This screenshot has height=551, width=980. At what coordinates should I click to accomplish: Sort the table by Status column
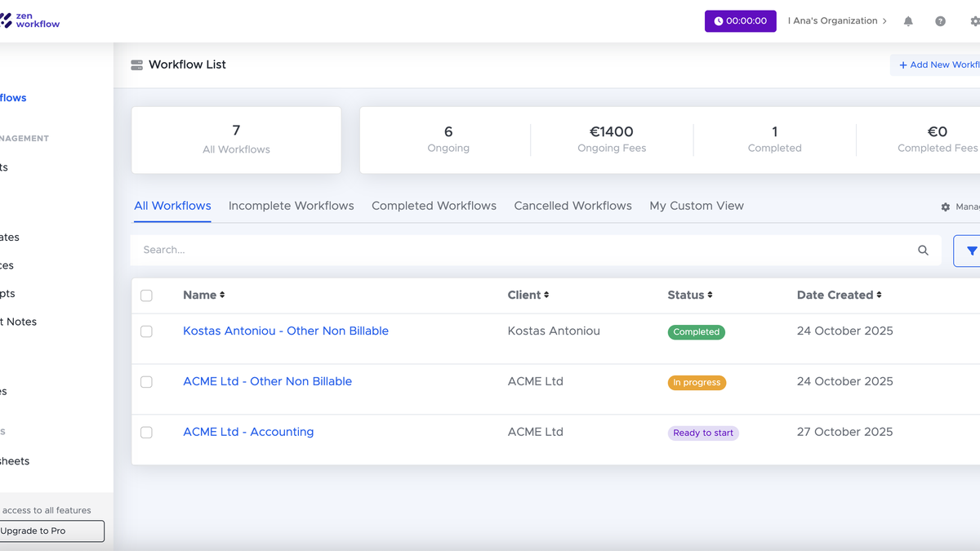pos(690,295)
